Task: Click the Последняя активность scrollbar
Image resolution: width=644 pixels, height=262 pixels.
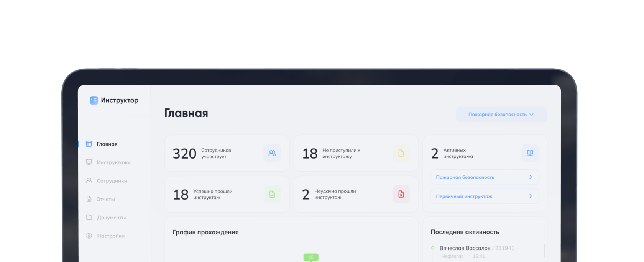Action: (x=544, y=251)
